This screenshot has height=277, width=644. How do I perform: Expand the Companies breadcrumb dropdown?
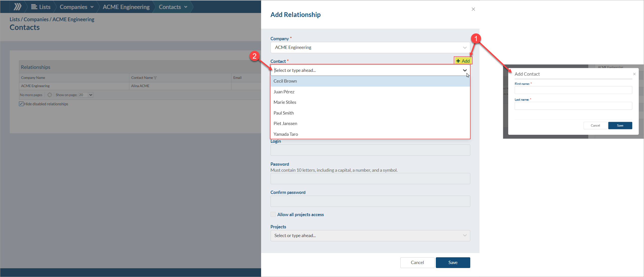pos(92,7)
